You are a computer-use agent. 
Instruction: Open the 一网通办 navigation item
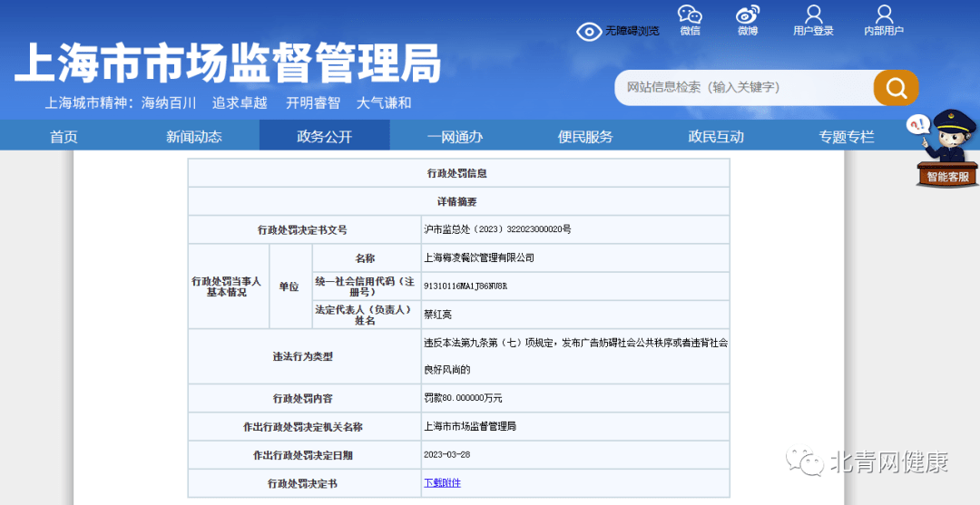coord(455,137)
